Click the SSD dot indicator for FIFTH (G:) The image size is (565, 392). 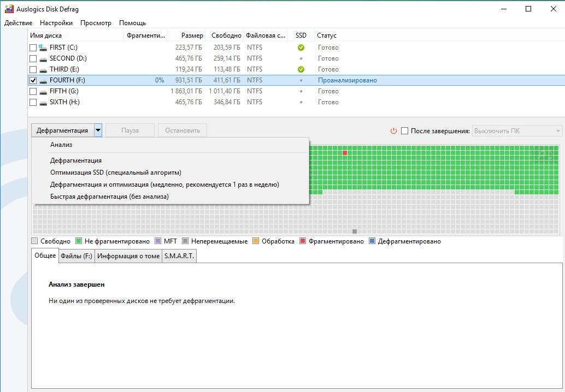click(301, 91)
